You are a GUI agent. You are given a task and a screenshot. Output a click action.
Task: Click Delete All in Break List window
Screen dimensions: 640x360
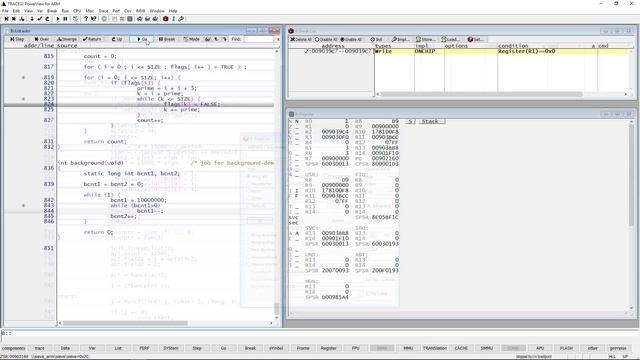point(301,40)
